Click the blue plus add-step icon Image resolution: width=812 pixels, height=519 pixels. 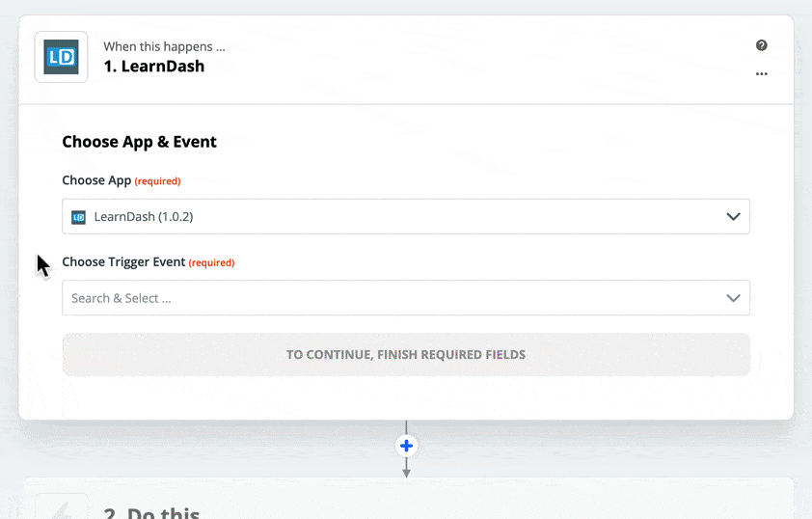coord(407,446)
